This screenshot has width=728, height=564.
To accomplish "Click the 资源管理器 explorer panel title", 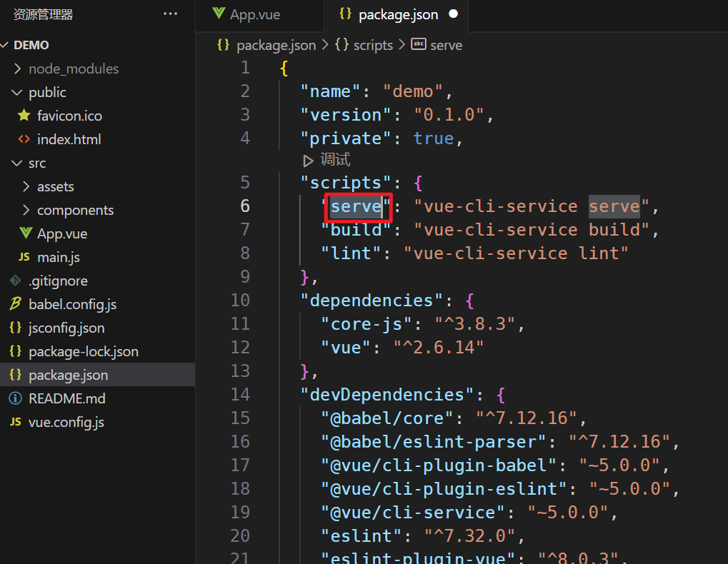I will pyautogui.click(x=43, y=14).
